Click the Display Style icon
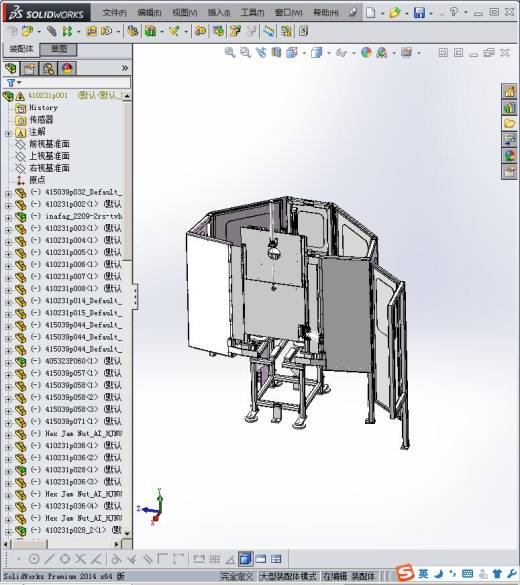Screen dimensions: 520x585 pyautogui.click(x=316, y=53)
